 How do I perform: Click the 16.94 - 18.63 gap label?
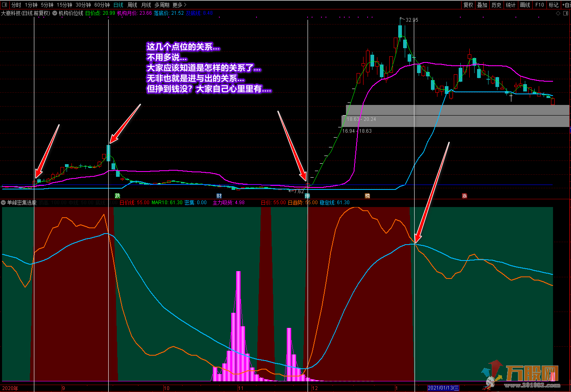[357, 131]
